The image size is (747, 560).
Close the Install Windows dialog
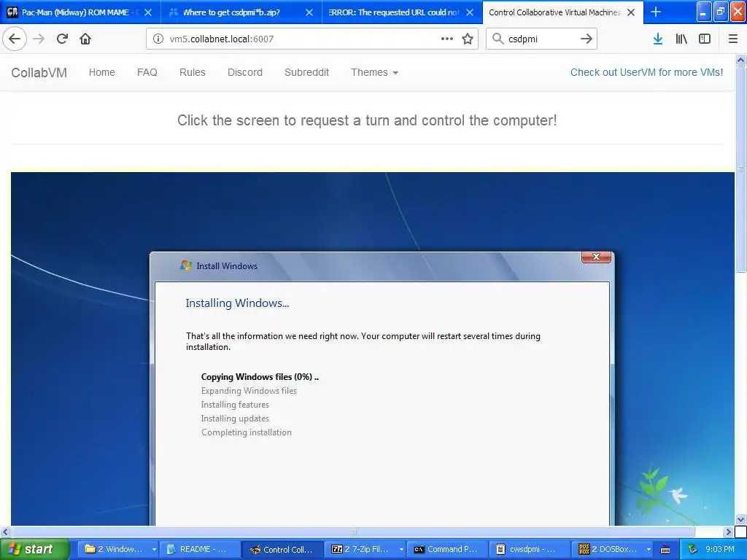tap(596, 257)
